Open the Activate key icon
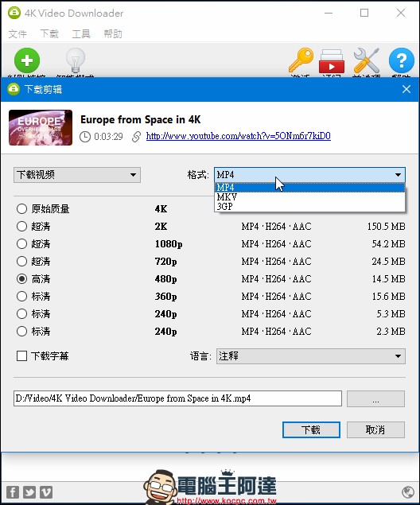The height and width of the screenshot is (505, 420). point(301,60)
